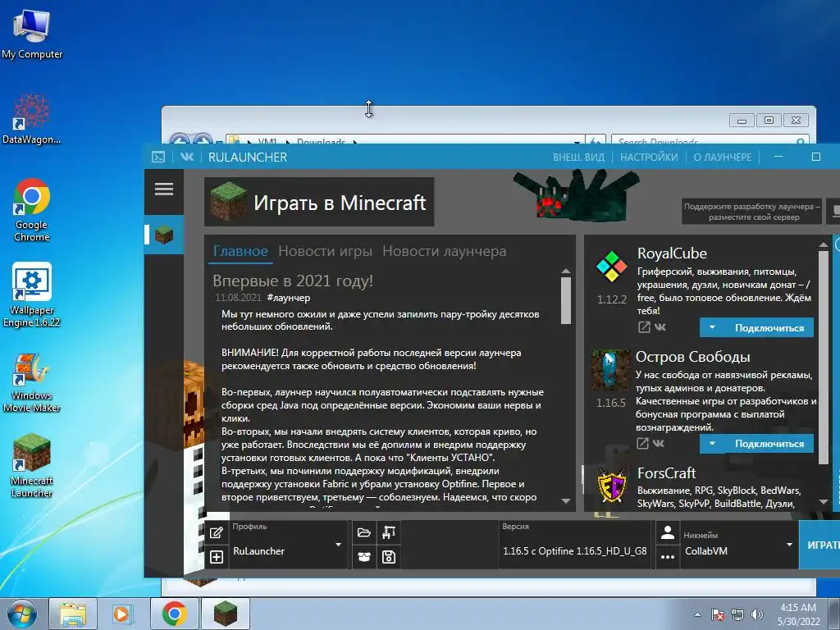
Task: Click the open box package icon
Action: 363,557
